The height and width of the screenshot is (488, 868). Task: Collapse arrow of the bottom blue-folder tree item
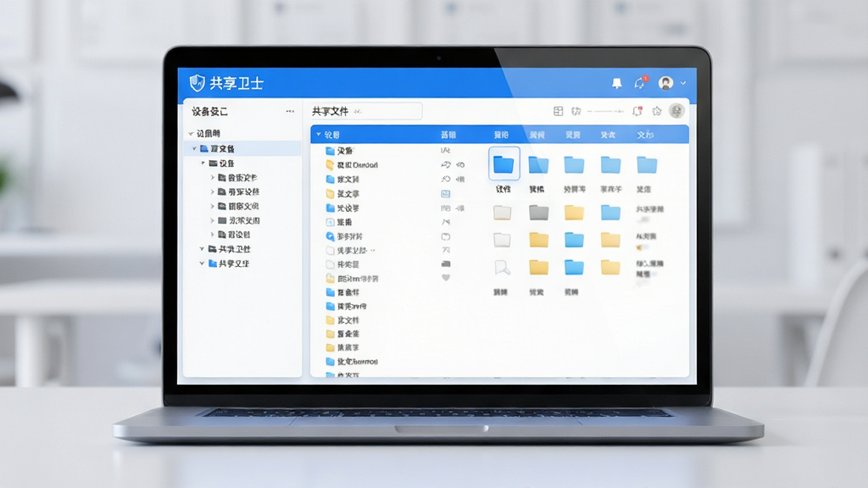pyautogui.click(x=202, y=263)
